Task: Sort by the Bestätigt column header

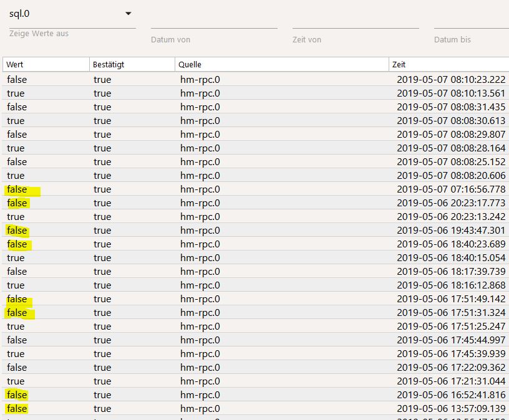Action: click(x=131, y=64)
